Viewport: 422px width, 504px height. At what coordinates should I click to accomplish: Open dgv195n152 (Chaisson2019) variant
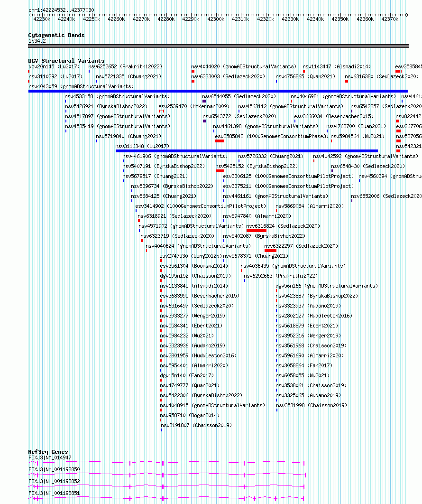coord(195,276)
